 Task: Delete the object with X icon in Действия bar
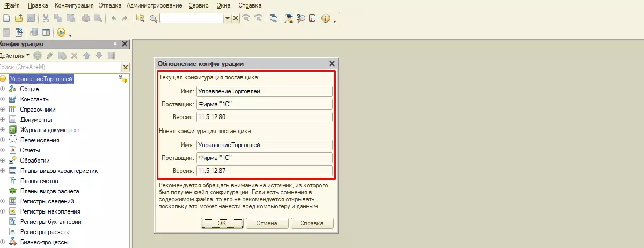[75, 55]
